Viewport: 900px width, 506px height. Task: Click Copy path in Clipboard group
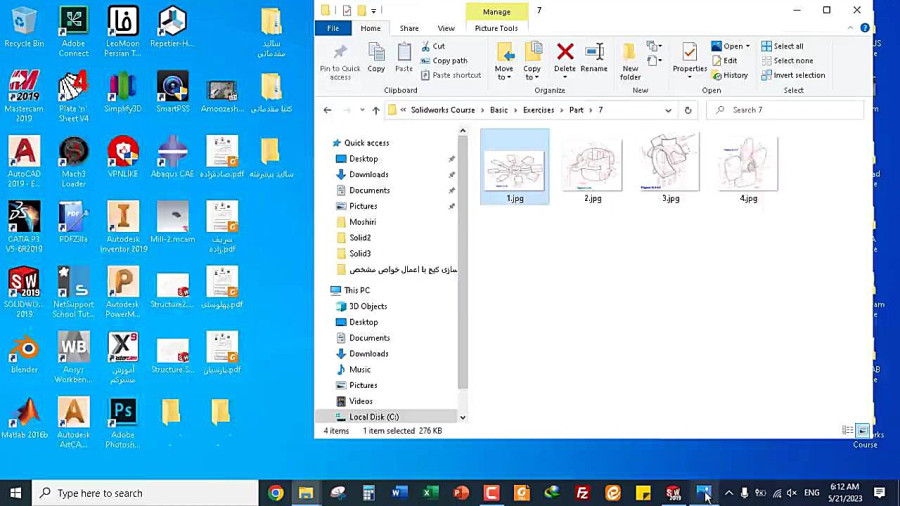(x=444, y=60)
